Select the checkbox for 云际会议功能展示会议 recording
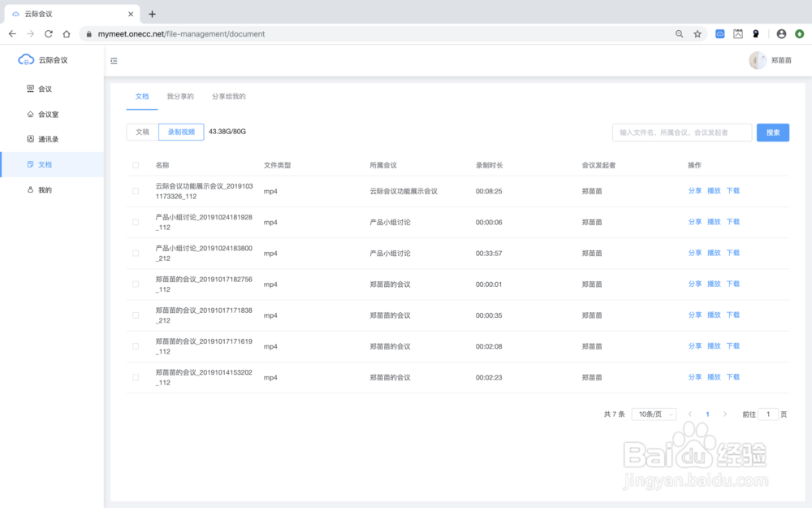The height and width of the screenshot is (508, 812). (135, 190)
